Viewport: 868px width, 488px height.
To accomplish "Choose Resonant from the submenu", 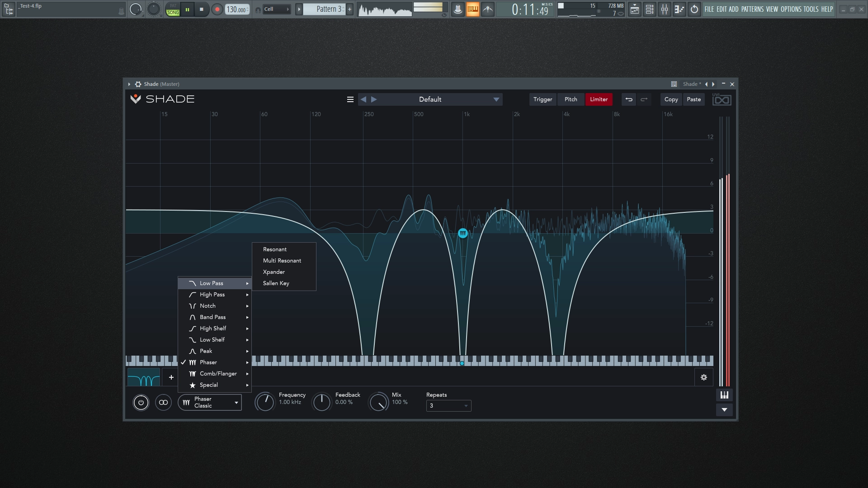I will [x=284, y=249].
